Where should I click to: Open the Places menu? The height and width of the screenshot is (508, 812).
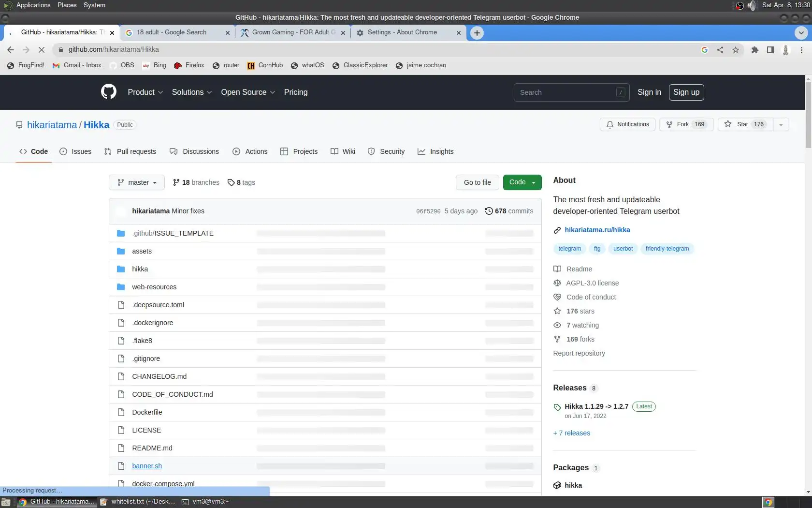(x=67, y=5)
